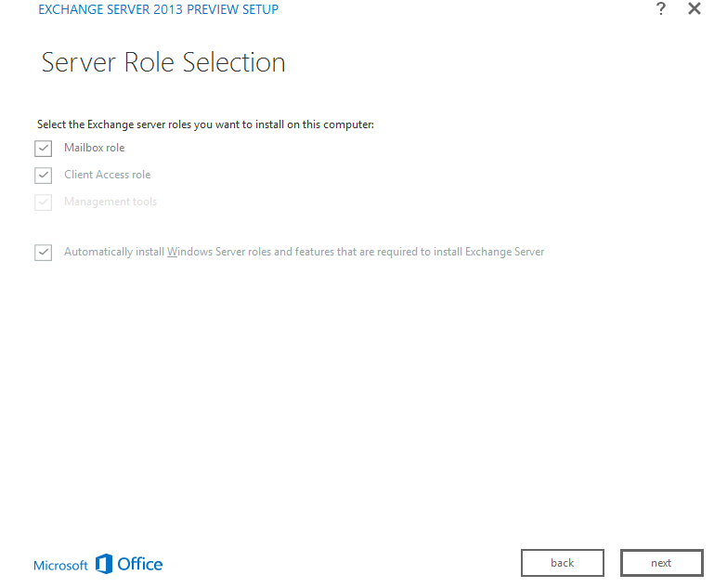The height and width of the screenshot is (588, 727).
Task: Click the Microsoft wordmark at the bottom left
Action: pos(60,566)
